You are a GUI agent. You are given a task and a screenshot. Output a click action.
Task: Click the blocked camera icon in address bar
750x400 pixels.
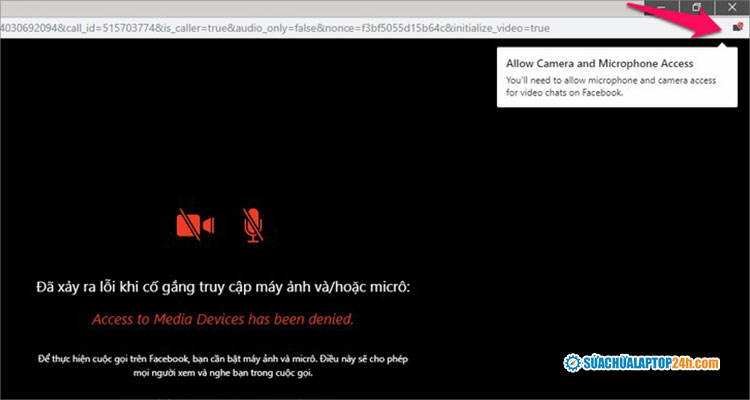point(737,28)
